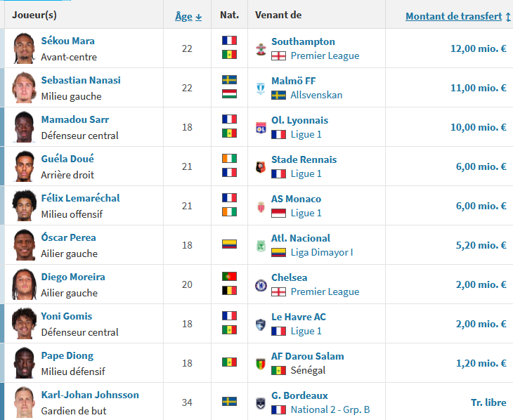Click the Stade Rennais club crest

tap(261, 167)
